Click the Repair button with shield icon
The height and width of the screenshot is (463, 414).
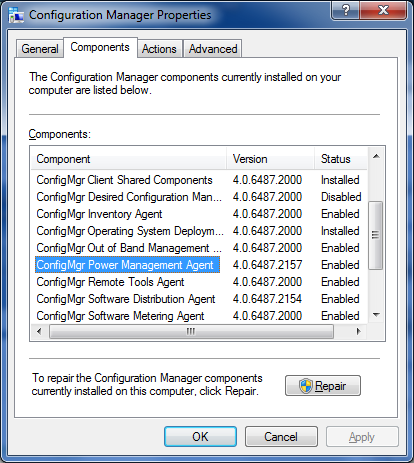[x=323, y=386]
